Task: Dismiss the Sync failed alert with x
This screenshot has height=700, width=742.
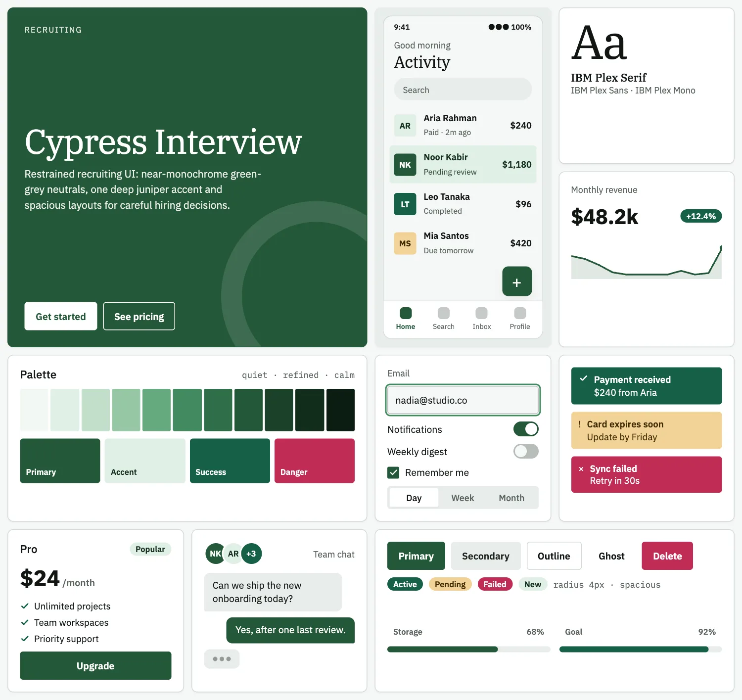Action: [x=581, y=468]
